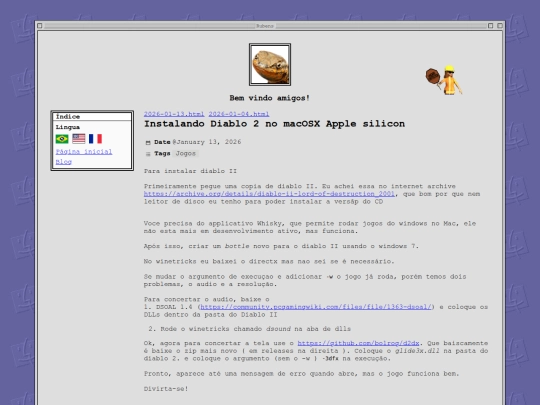This screenshot has width=540, height=405.
Task: Open the 2026-01-13.html post link
Action: 174,114
